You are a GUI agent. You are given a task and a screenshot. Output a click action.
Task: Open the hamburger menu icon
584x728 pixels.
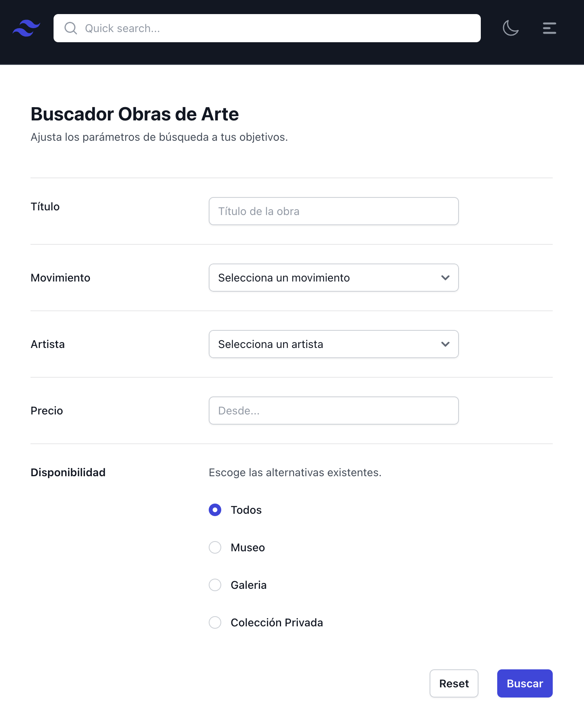(549, 28)
